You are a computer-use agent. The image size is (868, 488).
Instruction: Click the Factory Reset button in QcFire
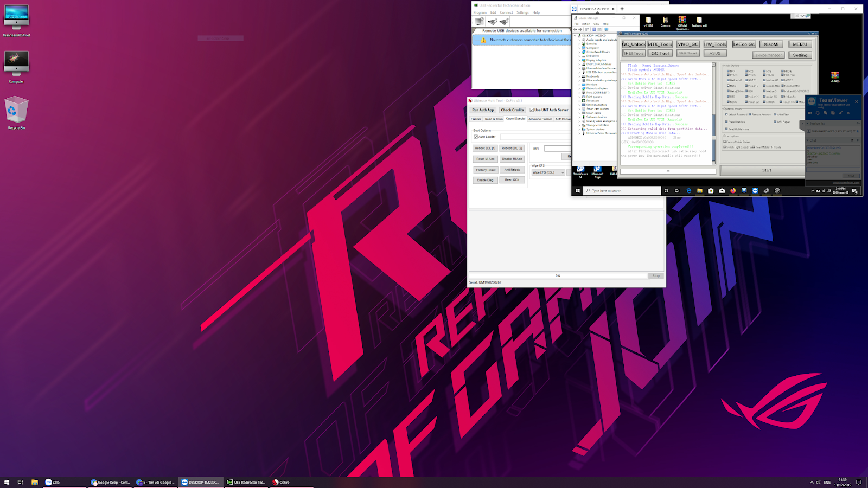point(486,170)
